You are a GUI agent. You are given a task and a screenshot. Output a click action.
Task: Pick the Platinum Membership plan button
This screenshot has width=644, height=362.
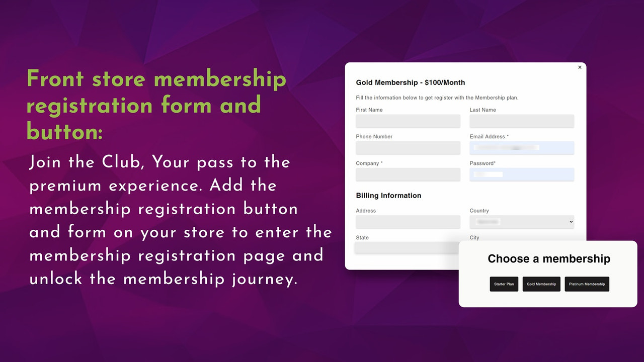tap(587, 284)
